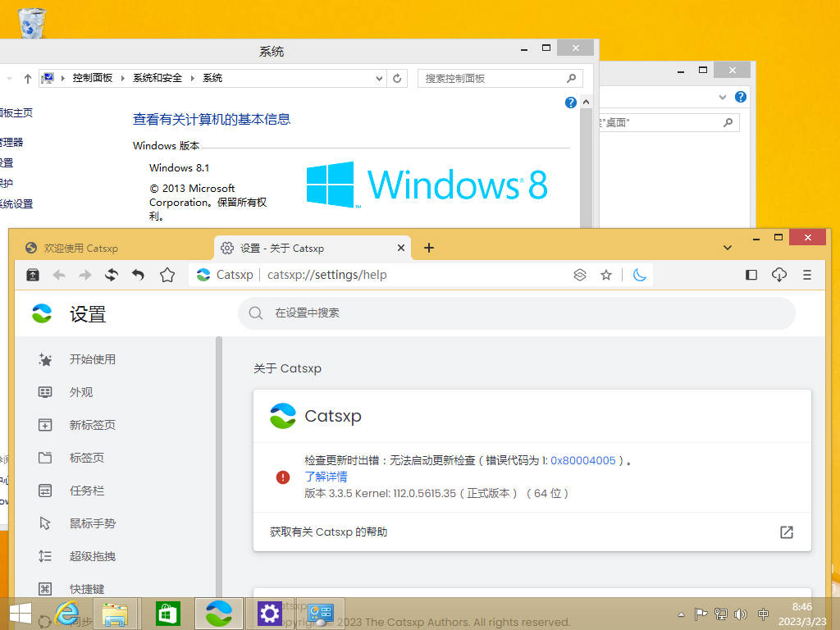Open 任务栏 settings section
Viewport: 840px width, 630px height.
[86, 491]
